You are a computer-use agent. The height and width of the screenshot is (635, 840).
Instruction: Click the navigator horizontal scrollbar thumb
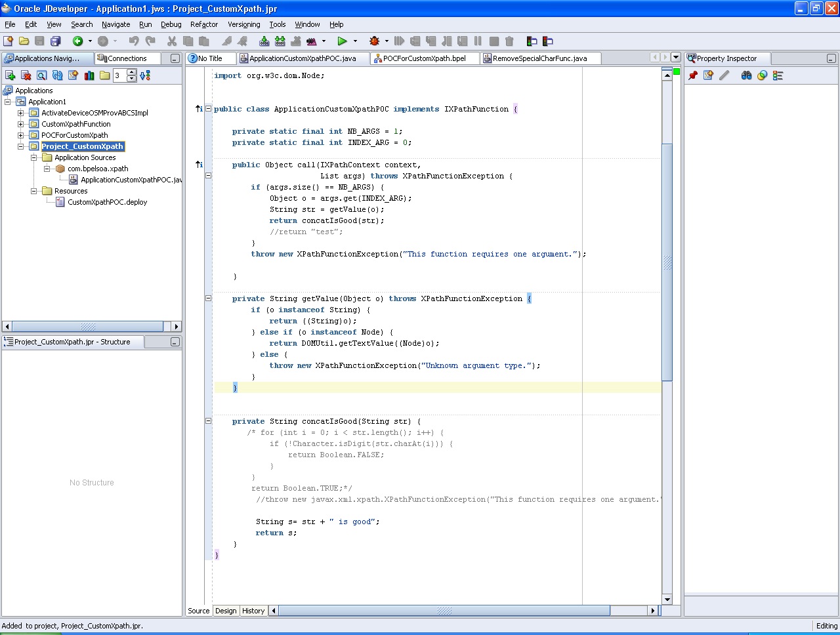88,326
